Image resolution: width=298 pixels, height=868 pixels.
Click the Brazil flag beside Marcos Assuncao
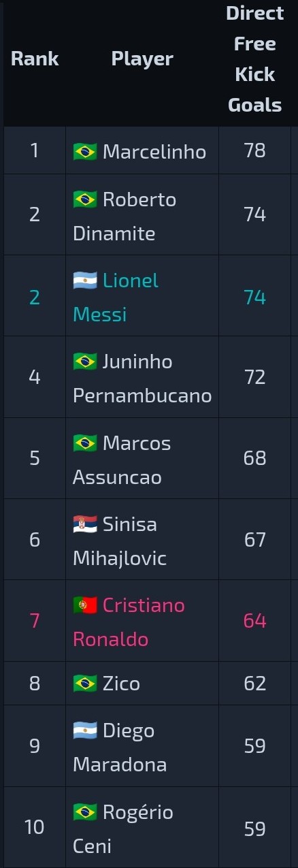coord(85,443)
